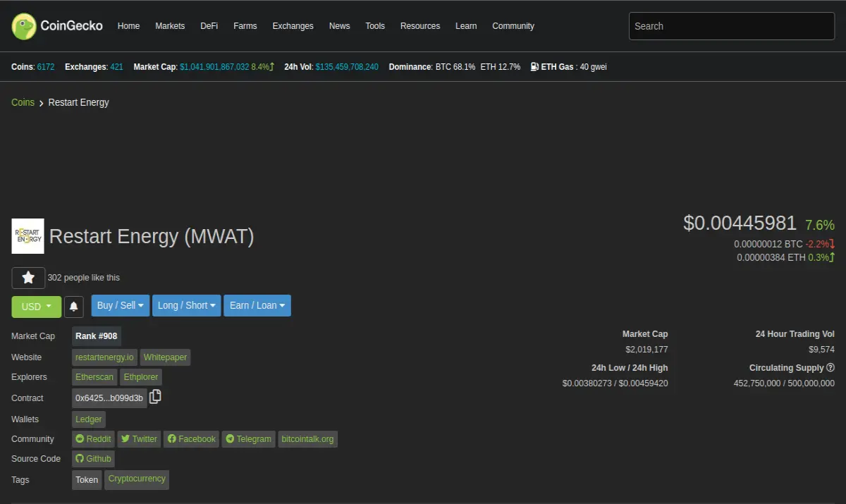This screenshot has height=504, width=846.
Task: Click the BTC 68.1% dominance text
Action: click(x=455, y=67)
